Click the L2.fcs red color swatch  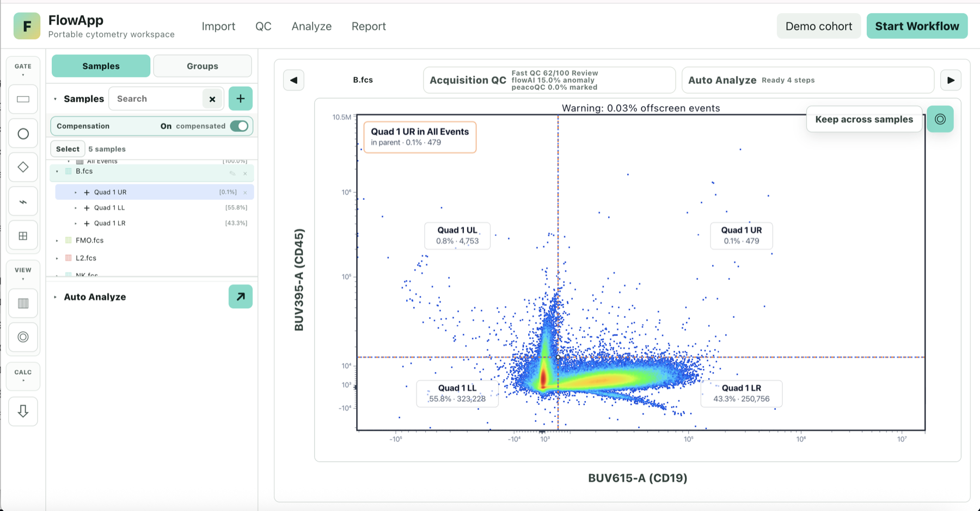coord(69,258)
